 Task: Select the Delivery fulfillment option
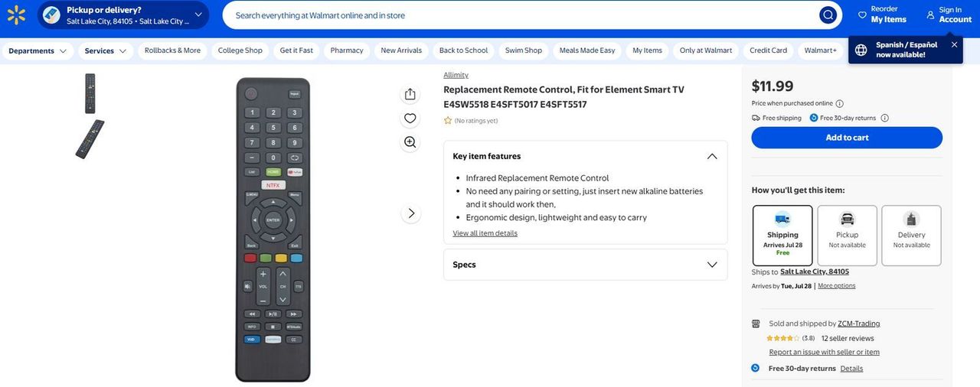911,236
